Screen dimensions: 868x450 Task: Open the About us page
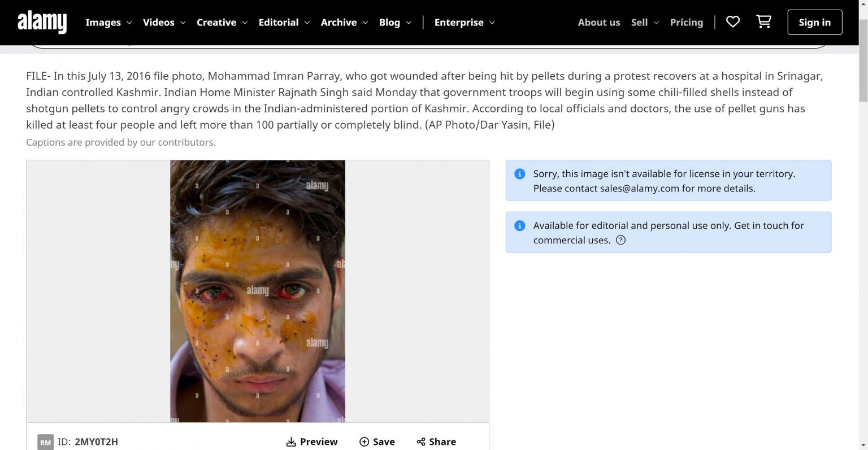coord(599,23)
